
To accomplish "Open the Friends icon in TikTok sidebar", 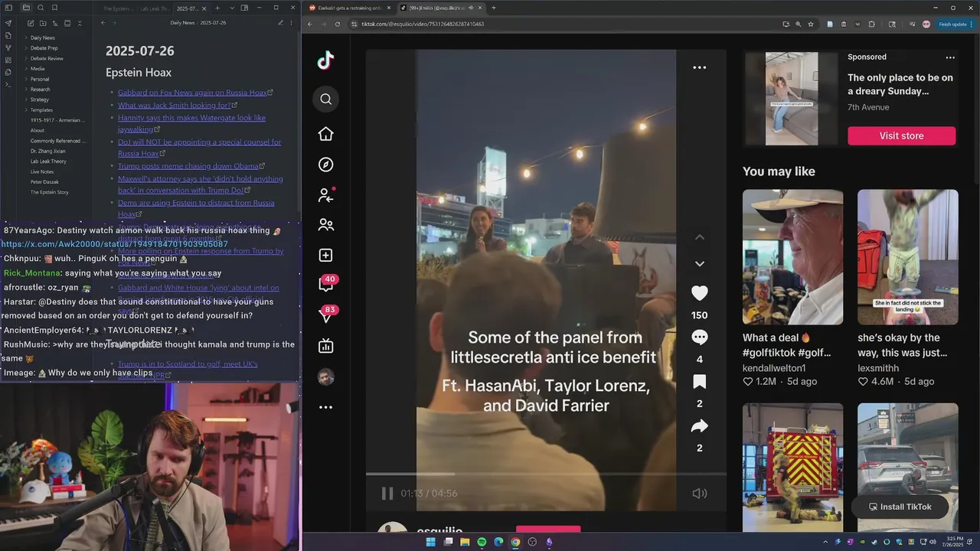I will (x=326, y=225).
